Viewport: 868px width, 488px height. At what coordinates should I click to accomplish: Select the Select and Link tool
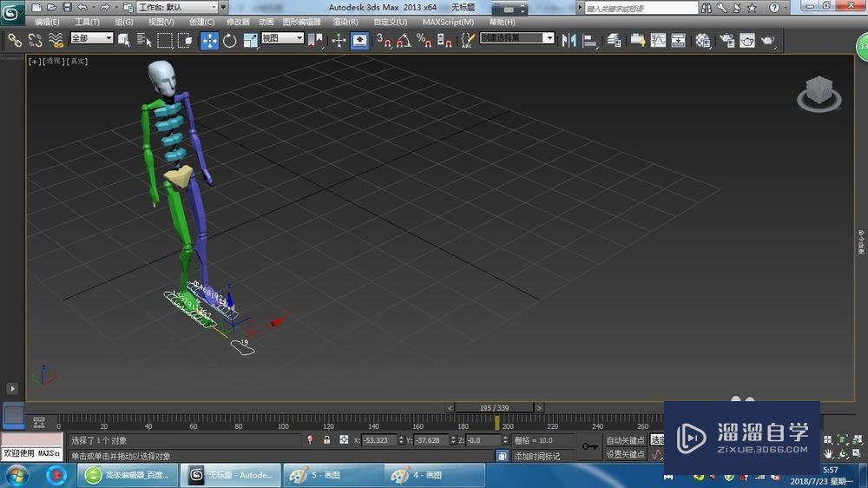pyautogui.click(x=15, y=41)
